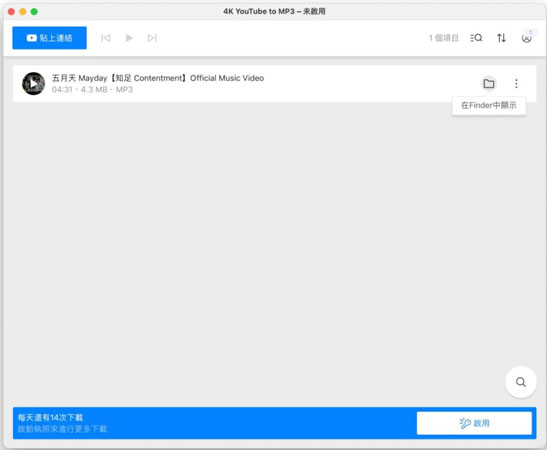Close the window with the red button
The image size is (547, 450).
click(x=11, y=12)
